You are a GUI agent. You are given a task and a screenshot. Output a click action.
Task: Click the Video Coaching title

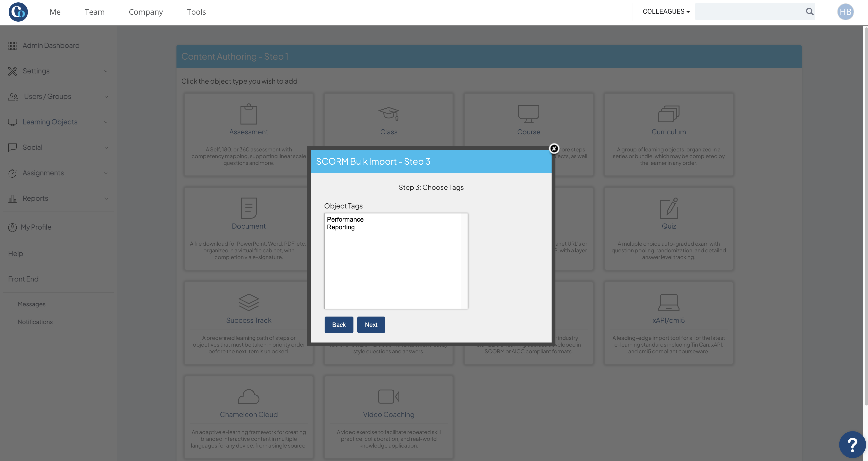[389, 415]
